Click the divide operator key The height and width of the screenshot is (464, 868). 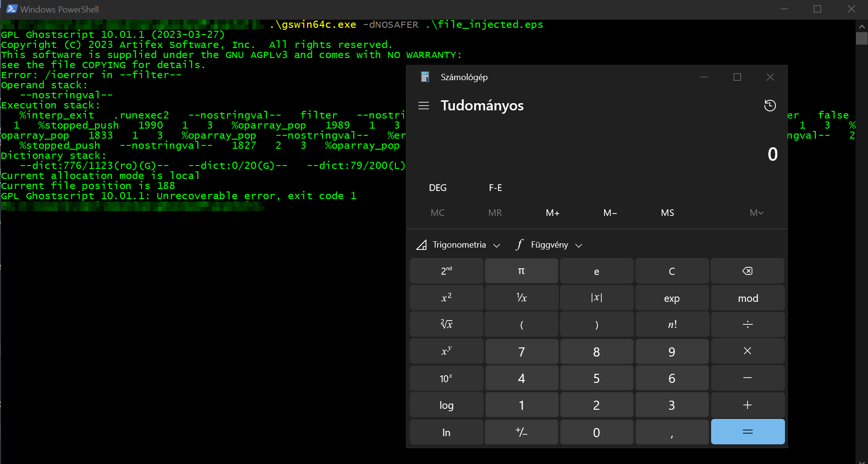(748, 325)
